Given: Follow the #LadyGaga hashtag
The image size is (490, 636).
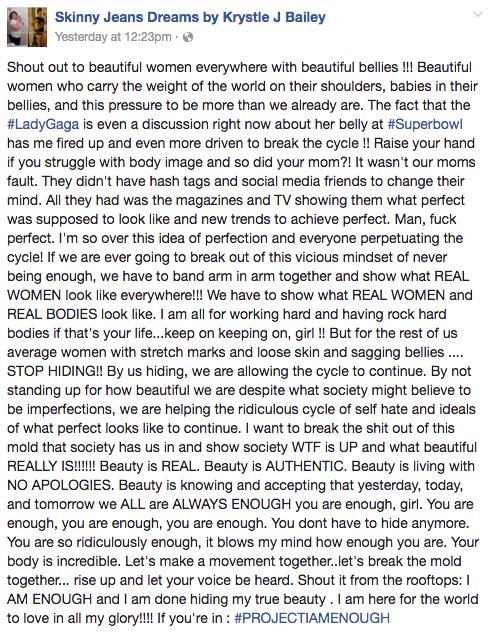Looking at the screenshot, I should pyautogui.click(x=43, y=124).
